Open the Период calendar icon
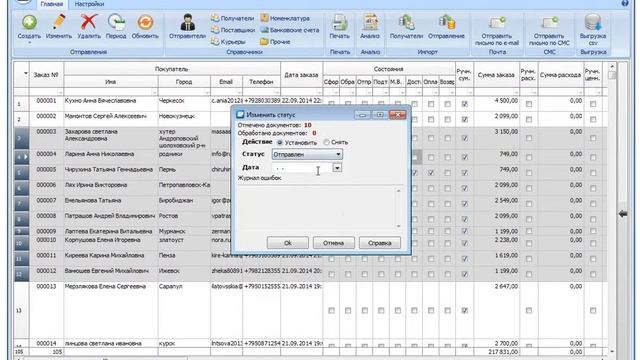This screenshot has height=360, width=640. pos(116,22)
